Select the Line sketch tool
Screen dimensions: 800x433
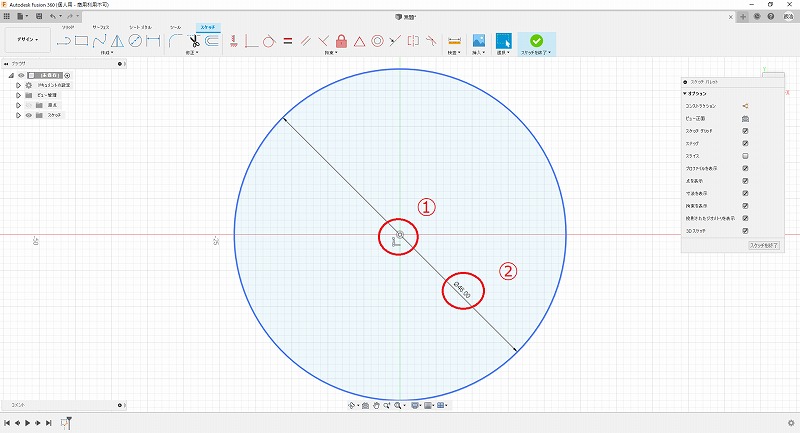click(65, 41)
